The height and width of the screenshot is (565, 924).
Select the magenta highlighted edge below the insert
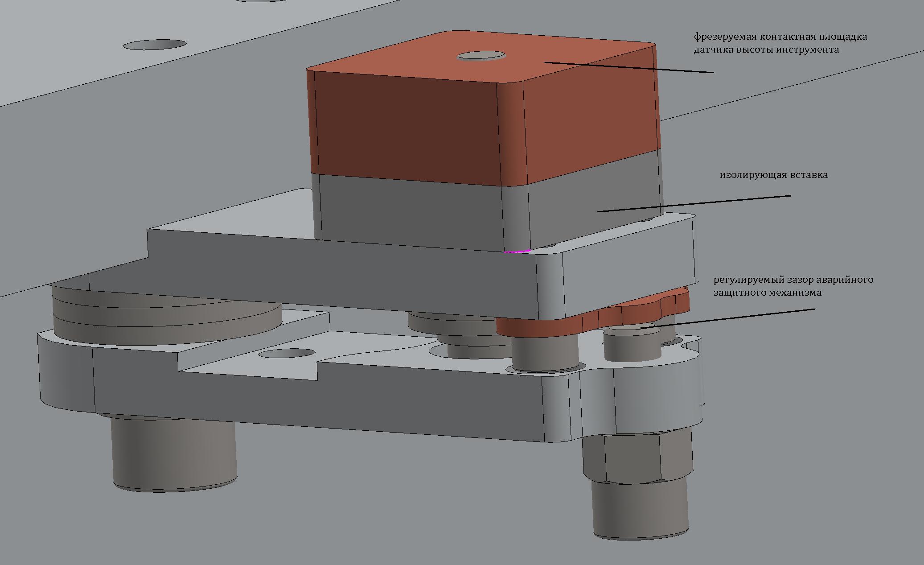click(517, 252)
